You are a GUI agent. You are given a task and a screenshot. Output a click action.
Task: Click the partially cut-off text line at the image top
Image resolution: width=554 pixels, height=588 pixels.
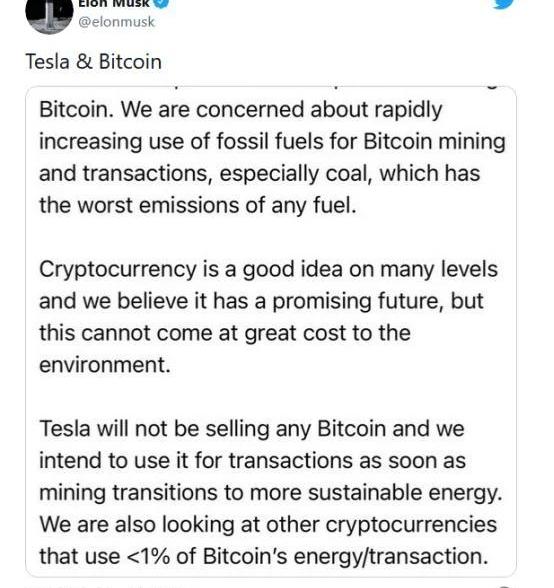[x=271, y=88]
